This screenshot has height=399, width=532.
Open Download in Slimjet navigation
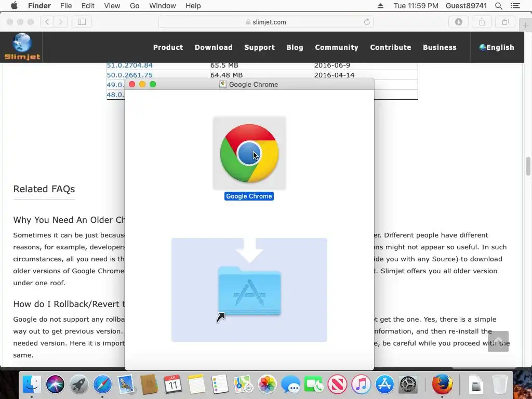(214, 47)
